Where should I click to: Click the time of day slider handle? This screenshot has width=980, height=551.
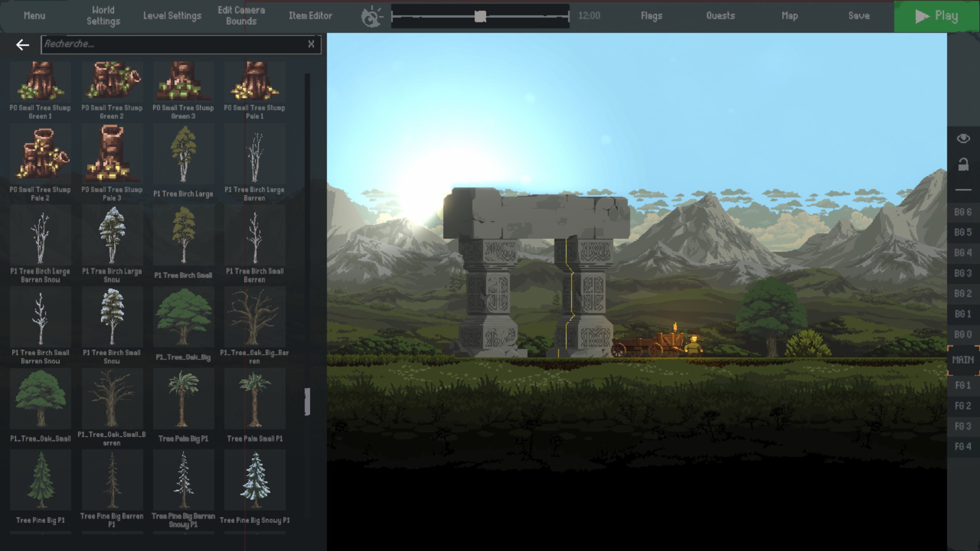tap(480, 16)
